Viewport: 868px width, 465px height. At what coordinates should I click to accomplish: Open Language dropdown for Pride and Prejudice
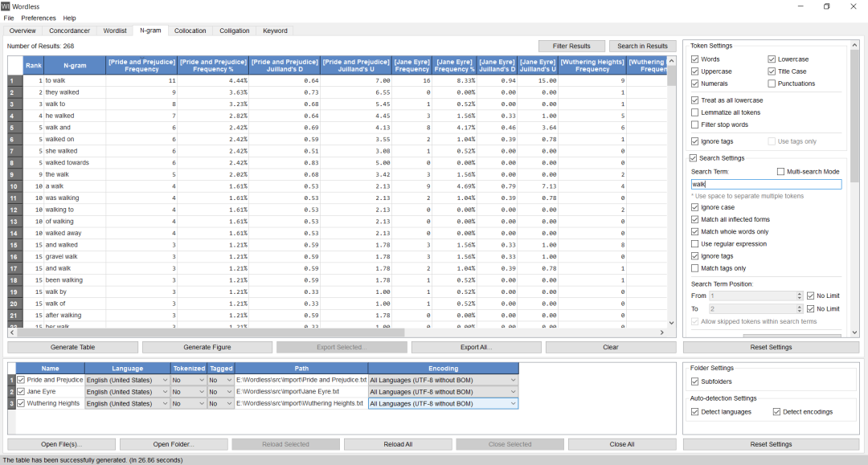[x=127, y=381]
